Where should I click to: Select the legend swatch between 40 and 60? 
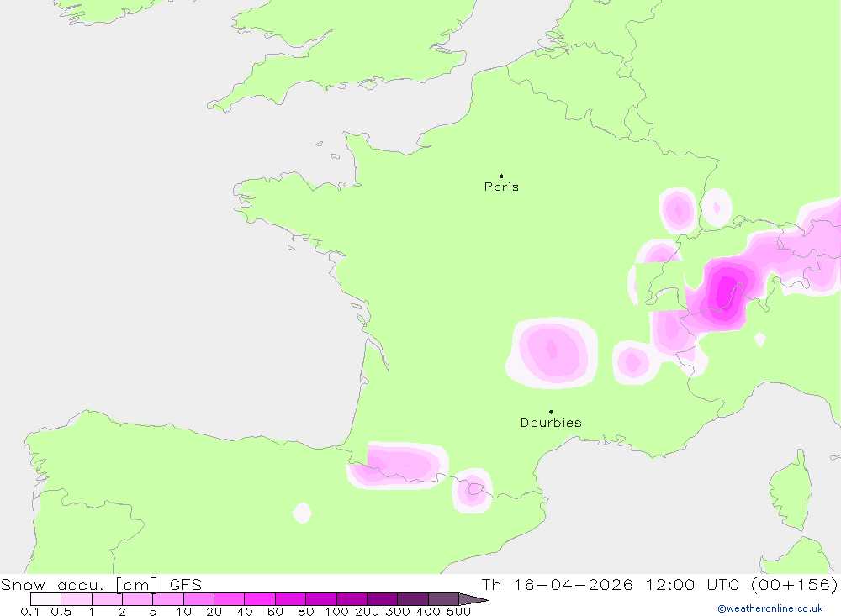[x=260, y=599]
